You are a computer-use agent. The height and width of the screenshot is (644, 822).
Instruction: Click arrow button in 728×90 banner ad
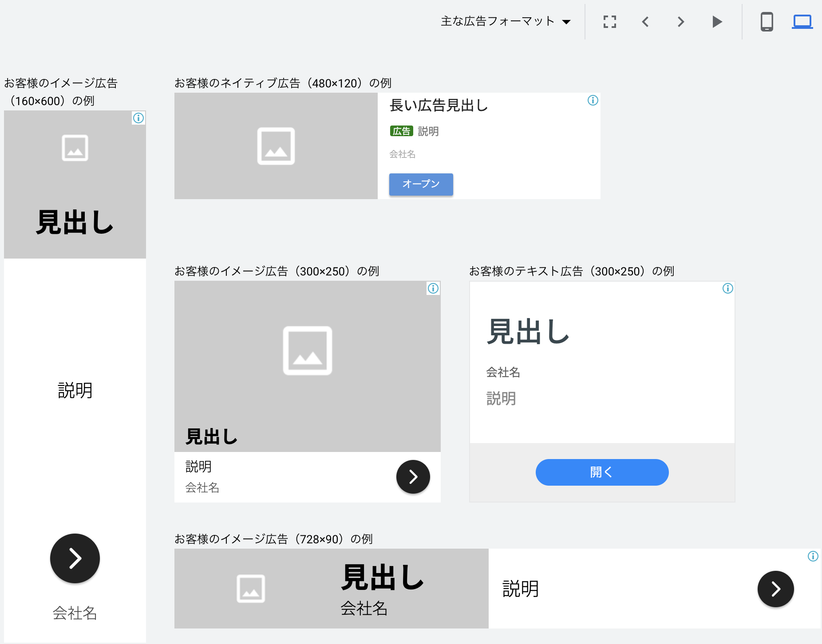click(775, 589)
